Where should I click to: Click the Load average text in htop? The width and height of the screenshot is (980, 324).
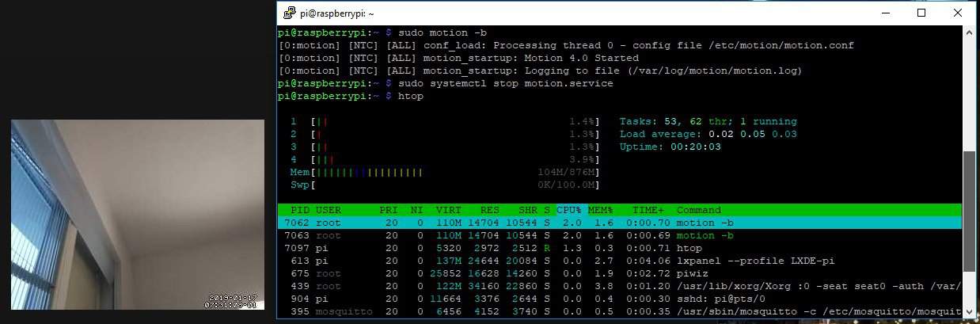[x=708, y=134]
